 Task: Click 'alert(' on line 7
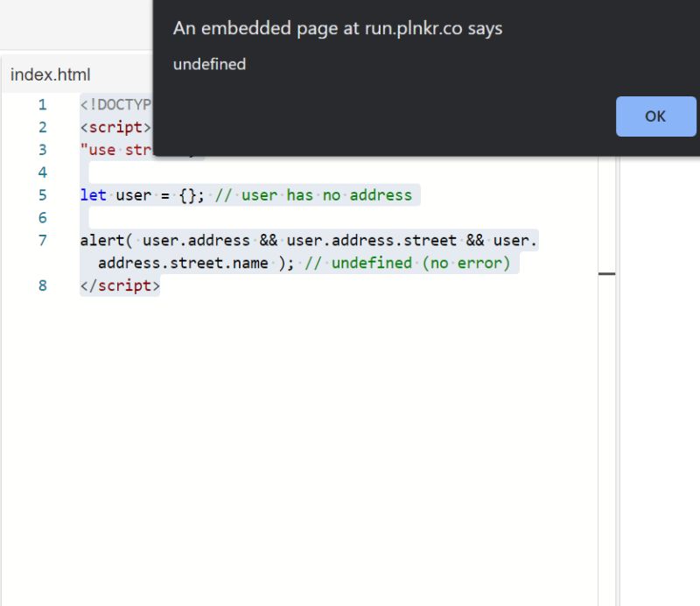point(106,241)
